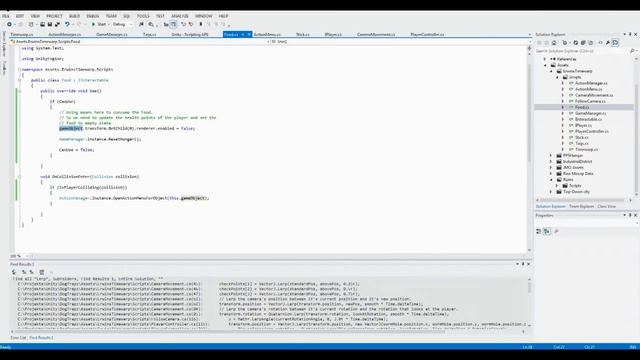Open the FILE menu

pyautogui.click(x=5, y=16)
